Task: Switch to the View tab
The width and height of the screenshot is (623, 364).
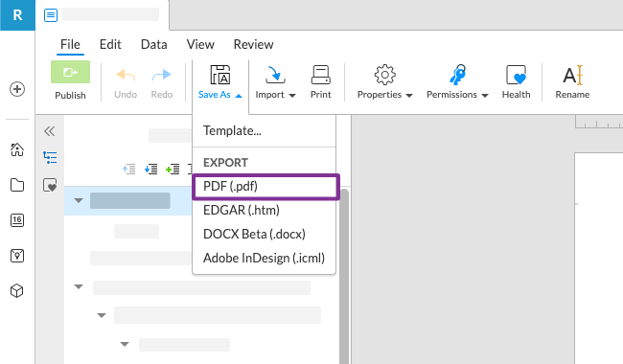Action: [200, 44]
